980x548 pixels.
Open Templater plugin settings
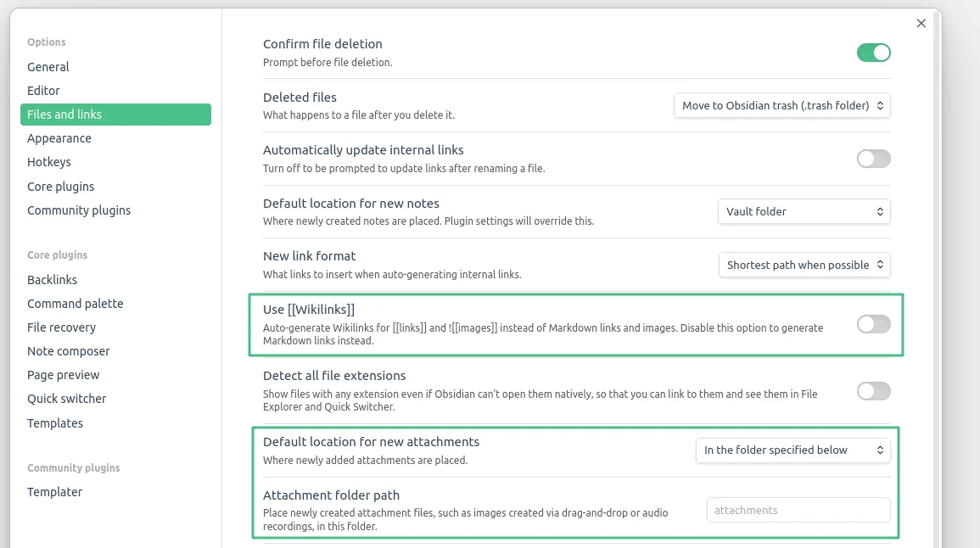[54, 492]
